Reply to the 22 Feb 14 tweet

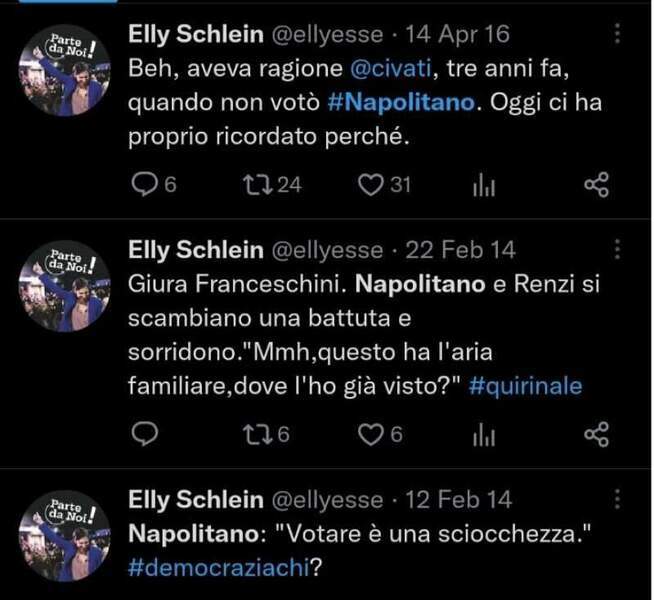pos(146,433)
